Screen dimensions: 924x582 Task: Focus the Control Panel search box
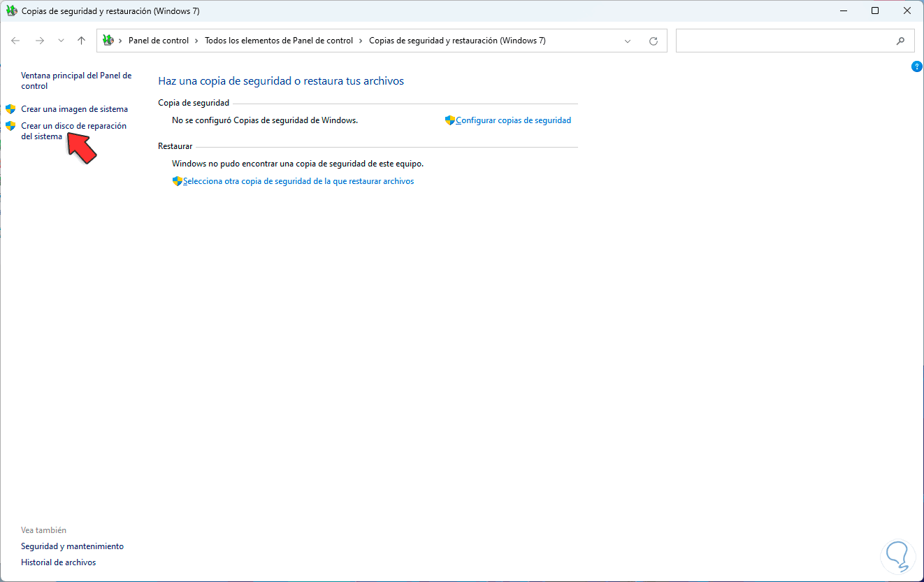tap(795, 41)
